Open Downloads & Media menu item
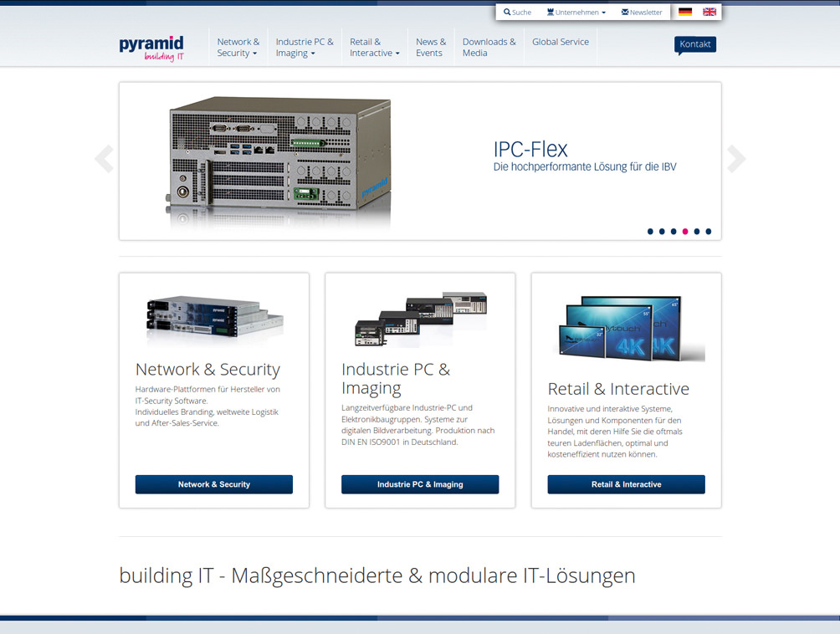 [489, 47]
